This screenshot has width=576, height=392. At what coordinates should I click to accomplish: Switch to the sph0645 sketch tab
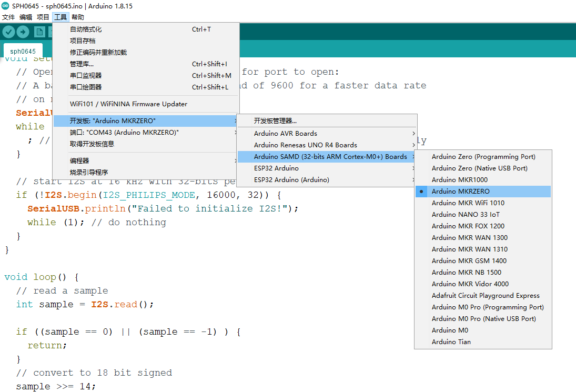pyautogui.click(x=23, y=51)
